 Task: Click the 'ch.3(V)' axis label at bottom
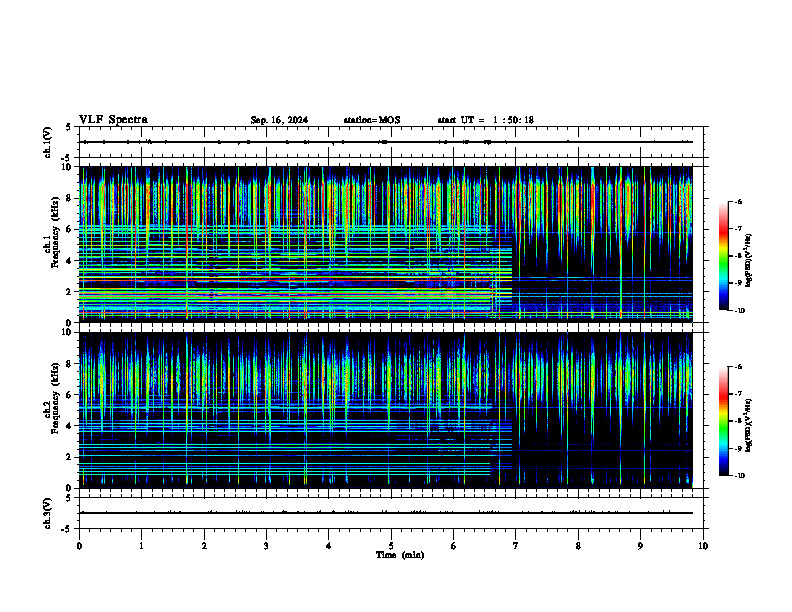[x=48, y=513]
